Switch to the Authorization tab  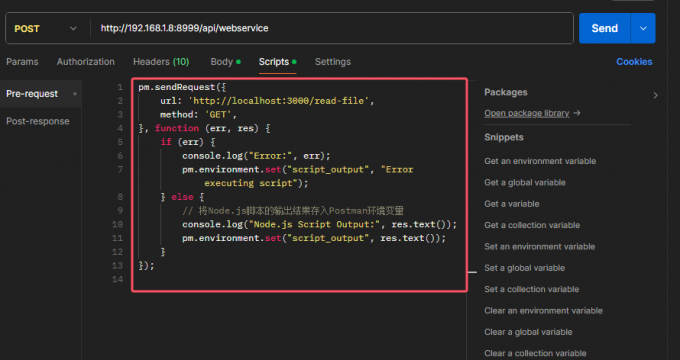[85, 62]
